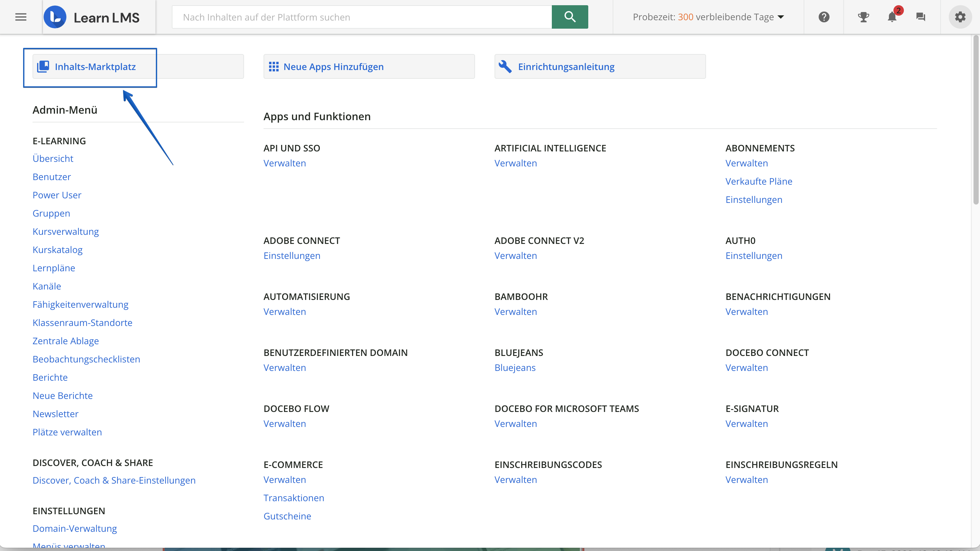980x551 pixels.
Task: Click the Inhalts-Marktplatz library icon
Action: (43, 67)
